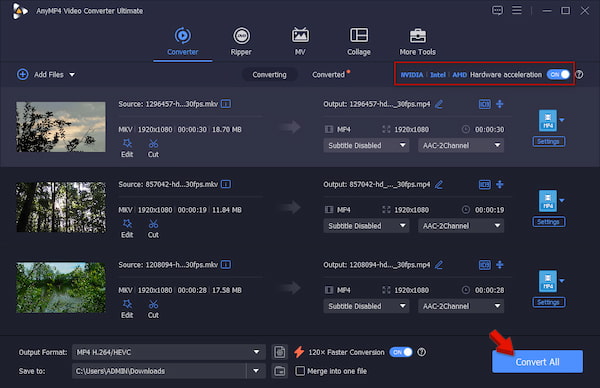
Task: Open help for Hardware acceleration
Action: (579, 75)
